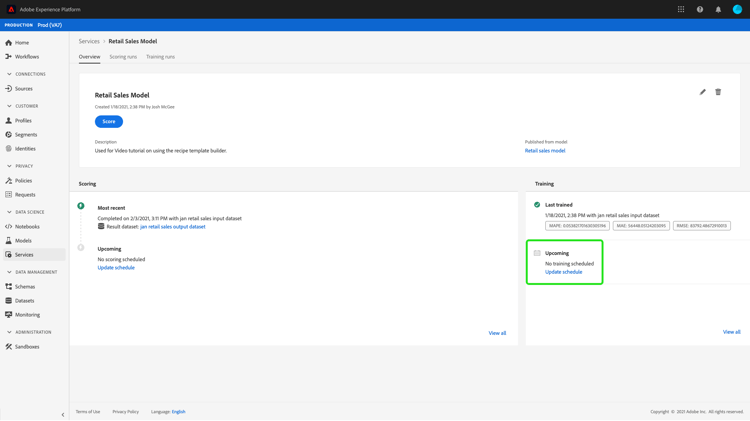Click Update schedule under Training
The height and width of the screenshot is (421, 750).
(563, 272)
